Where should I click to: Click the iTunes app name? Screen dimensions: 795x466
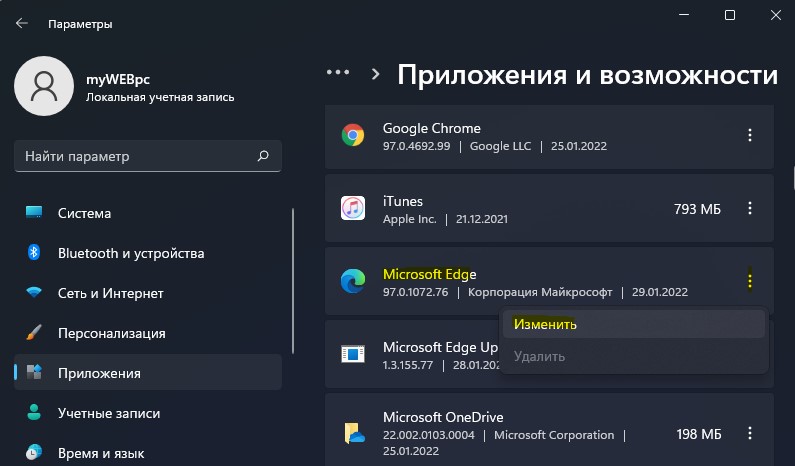click(x=403, y=201)
